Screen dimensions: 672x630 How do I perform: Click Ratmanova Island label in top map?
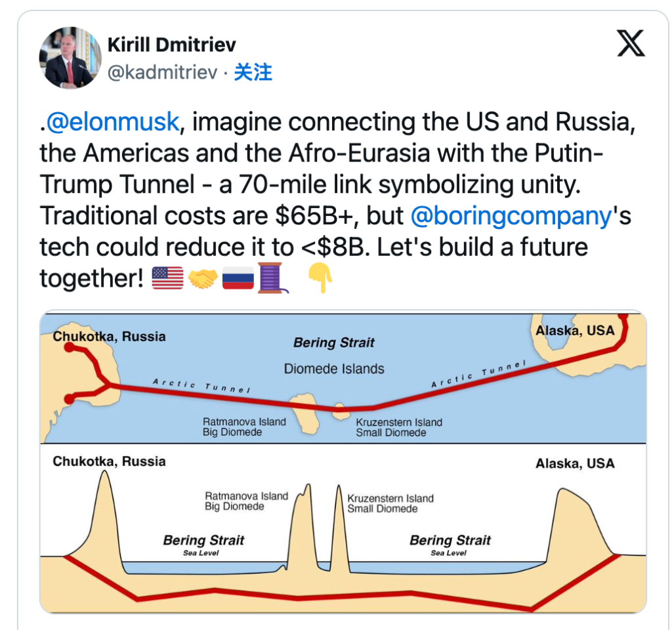244,422
